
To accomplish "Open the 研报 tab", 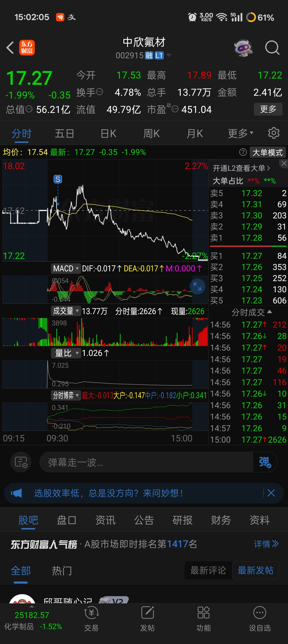I will (x=182, y=520).
